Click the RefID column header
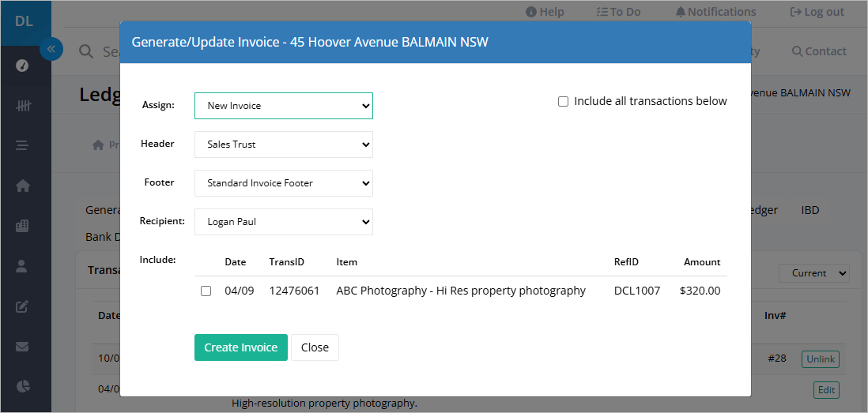The width and height of the screenshot is (868, 413). pos(626,262)
